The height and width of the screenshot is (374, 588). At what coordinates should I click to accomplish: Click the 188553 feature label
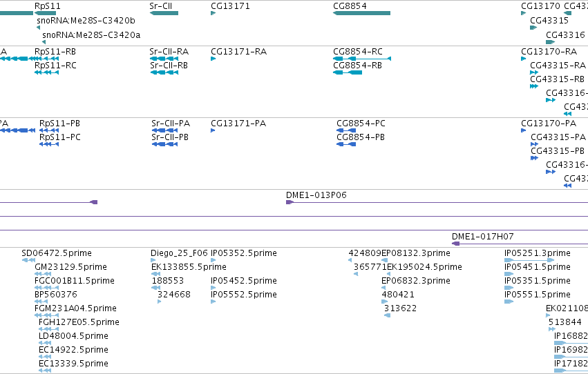click(168, 280)
